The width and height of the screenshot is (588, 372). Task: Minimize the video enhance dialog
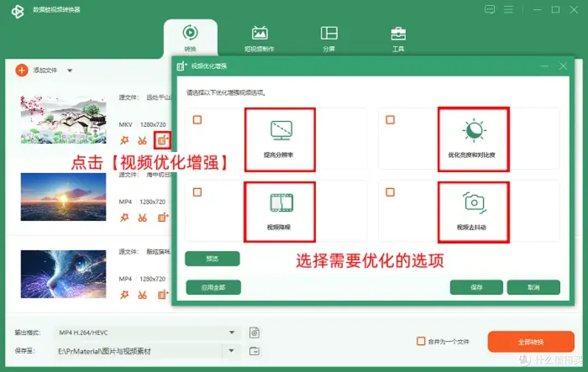coord(544,66)
